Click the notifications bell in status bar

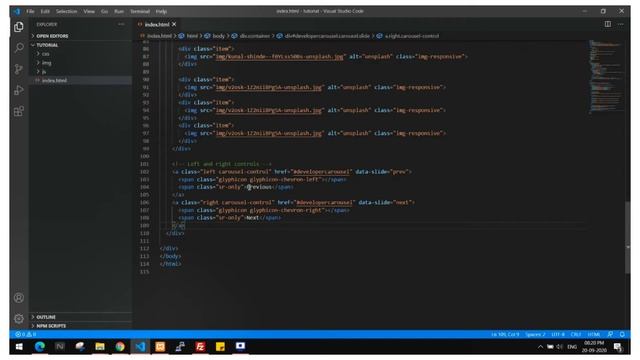pos(622,334)
